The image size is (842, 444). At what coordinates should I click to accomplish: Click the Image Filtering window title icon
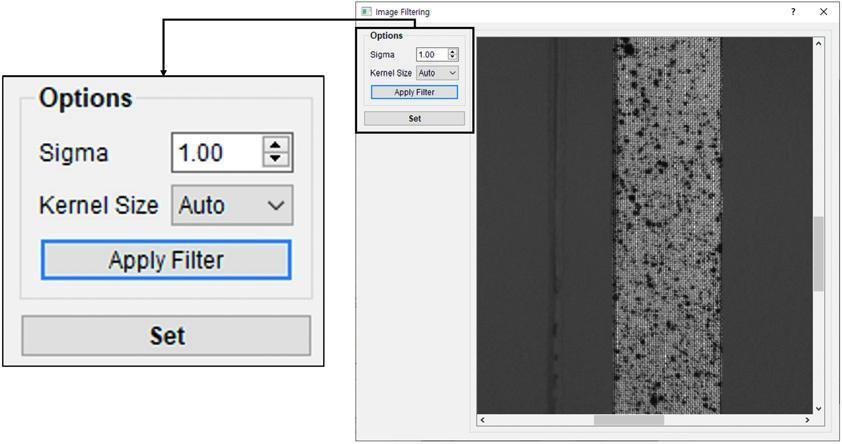(366, 12)
